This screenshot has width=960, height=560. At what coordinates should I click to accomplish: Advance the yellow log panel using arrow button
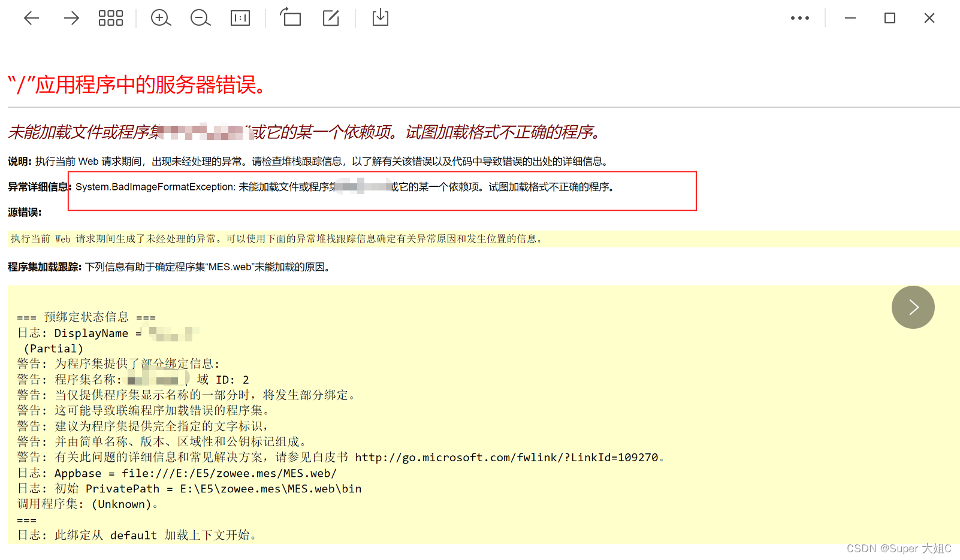coord(913,307)
